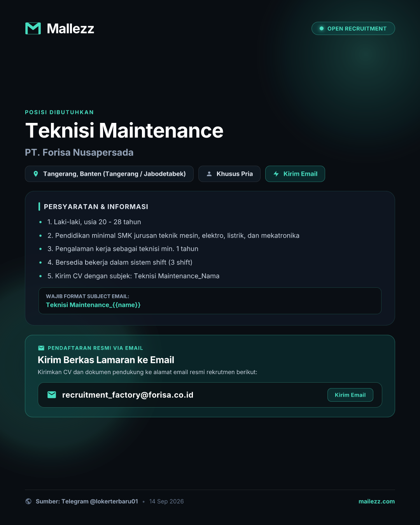Image resolution: width=420 pixels, height=525 pixels.
Task: Click the location pin icon next to Tangerang
Action: (x=36, y=174)
